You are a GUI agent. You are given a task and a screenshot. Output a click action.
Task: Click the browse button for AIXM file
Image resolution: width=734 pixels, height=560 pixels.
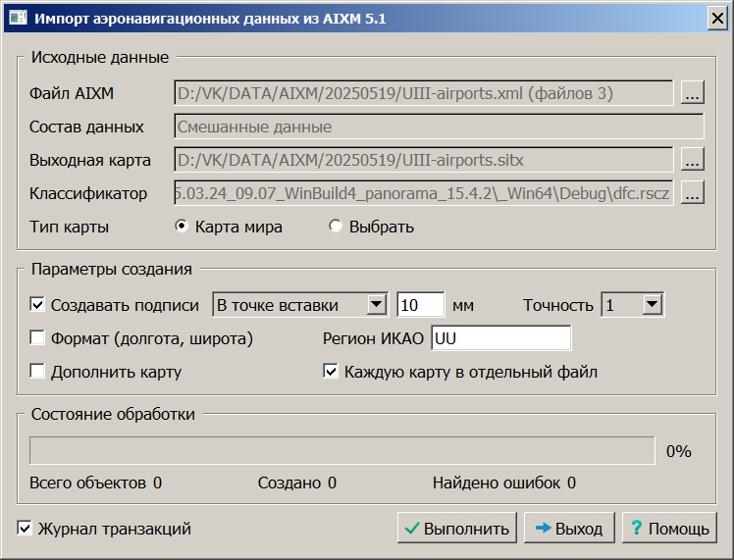coord(693,94)
